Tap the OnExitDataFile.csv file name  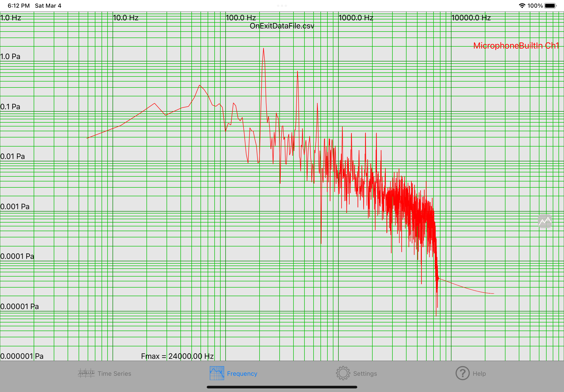click(x=282, y=26)
